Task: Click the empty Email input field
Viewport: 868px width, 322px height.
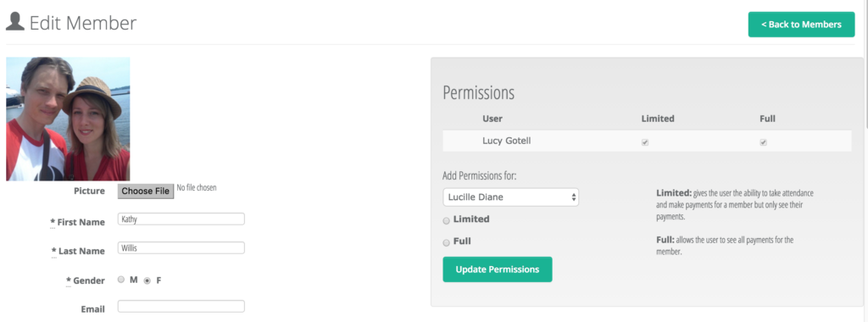Action: point(181,307)
